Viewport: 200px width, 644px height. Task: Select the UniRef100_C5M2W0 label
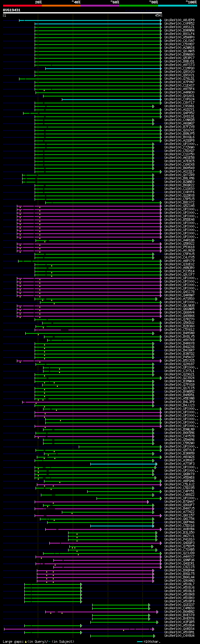coord(179,443)
